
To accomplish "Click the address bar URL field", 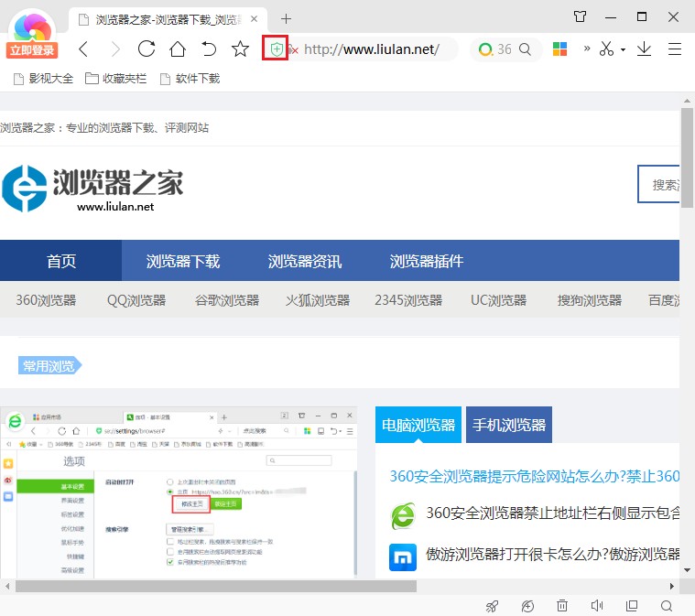I will click(372, 49).
